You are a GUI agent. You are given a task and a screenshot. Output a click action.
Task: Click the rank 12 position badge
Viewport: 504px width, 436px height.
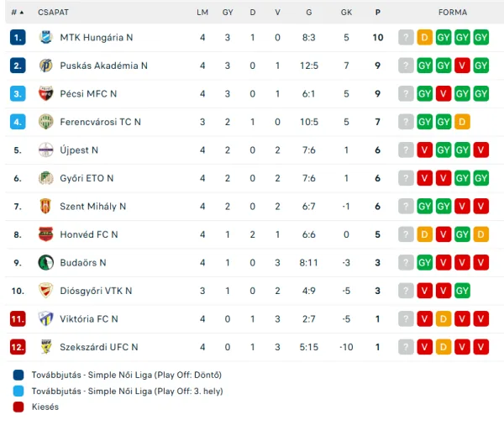[18, 347]
